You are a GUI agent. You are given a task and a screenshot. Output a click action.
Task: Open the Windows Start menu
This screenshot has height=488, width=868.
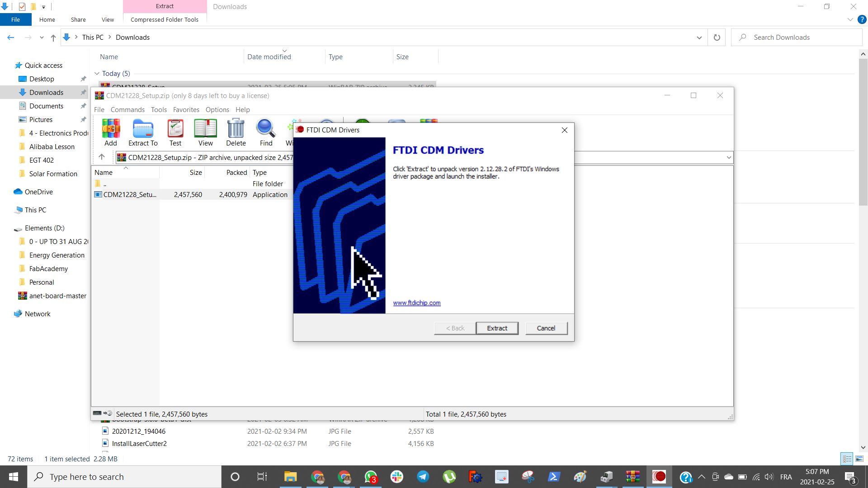click(14, 477)
